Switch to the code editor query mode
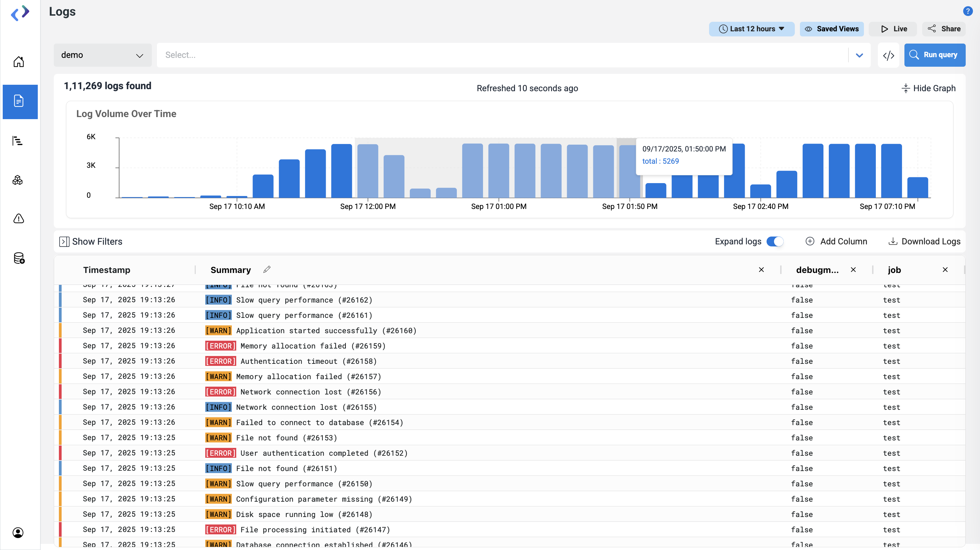This screenshot has height=550, width=980. pos(888,55)
